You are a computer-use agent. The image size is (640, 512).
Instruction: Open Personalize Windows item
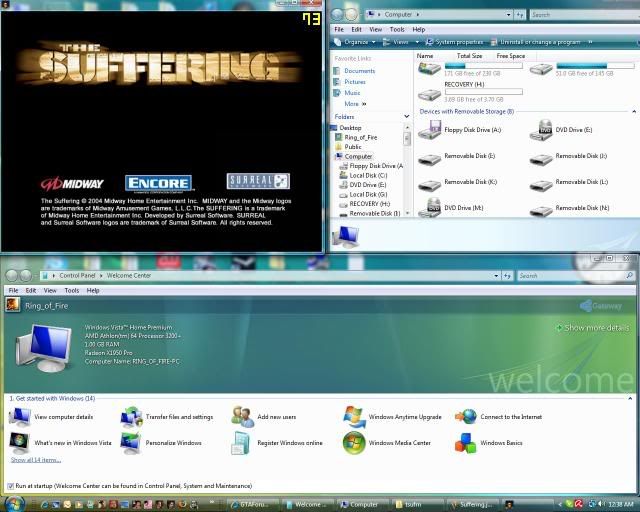pyautogui.click(x=173, y=443)
